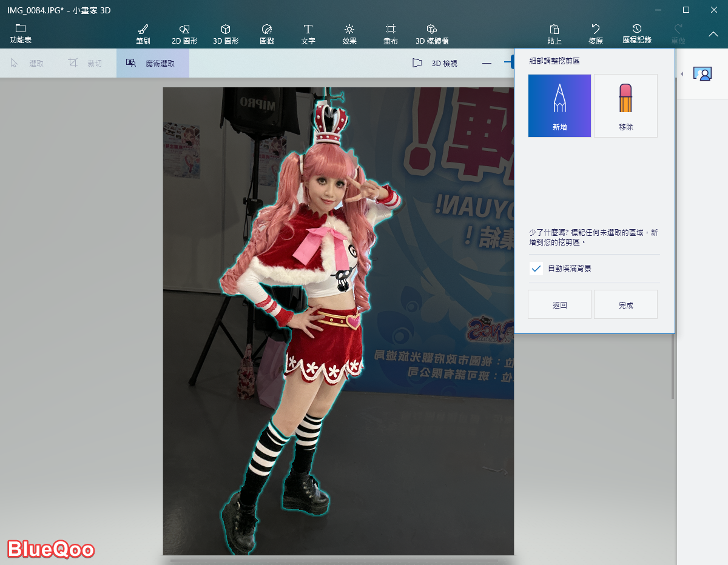Select the 文字 text tool

click(x=308, y=34)
